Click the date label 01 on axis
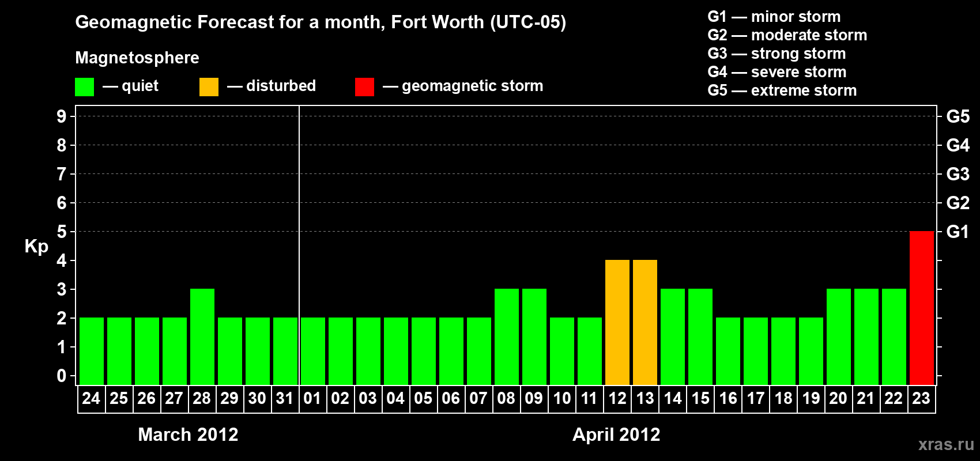Viewport: 980px width, 461px height. pyautogui.click(x=312, y=398)
